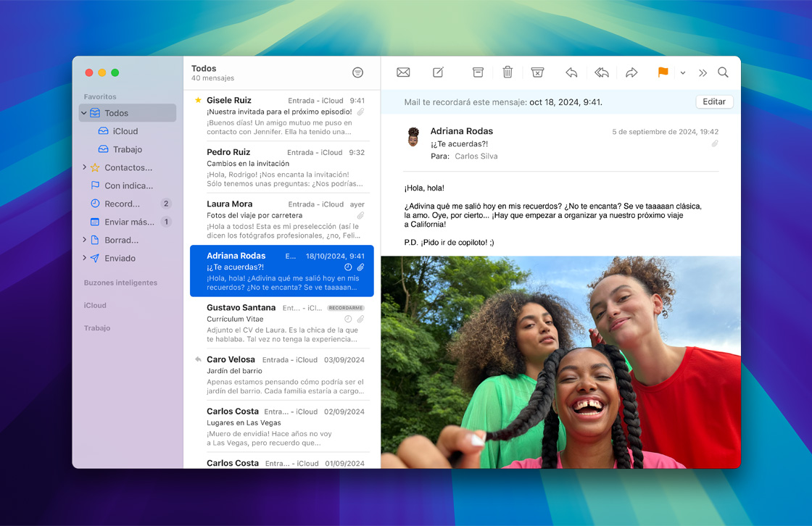Collapse the Todos mailbox tree
The height and width of the screenshot is (526, 812).
coord(84,113)
